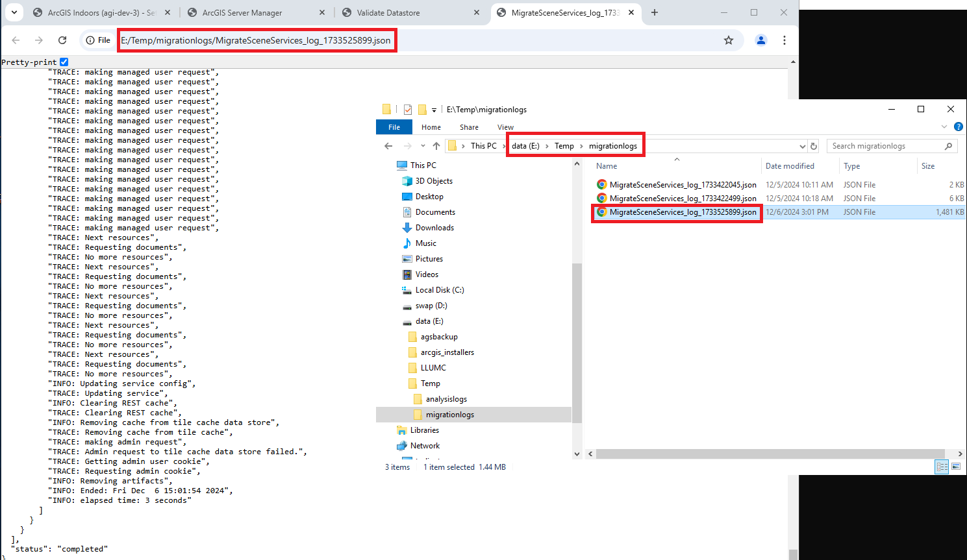
Task: Click Temp in breadcrumb path
Action: tap(564, 146)
